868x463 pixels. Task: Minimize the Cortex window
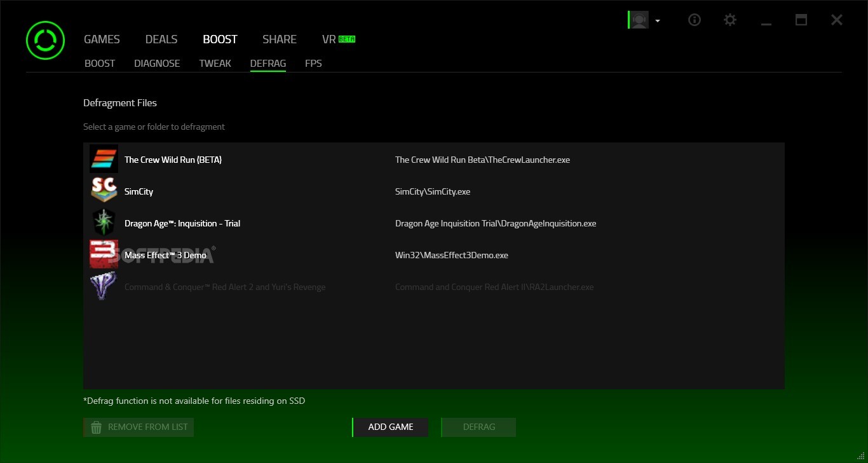point(766,24)
